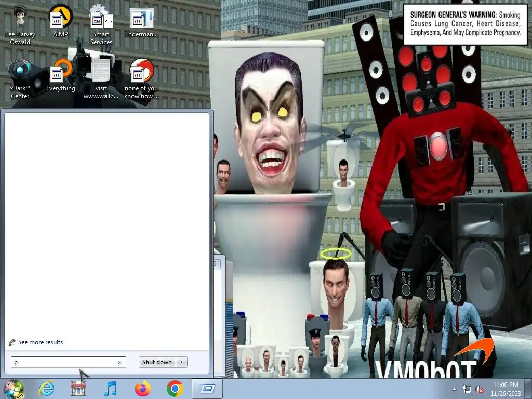The height and width of the screenshot is (399, 532).
Task: Open the store-like taskbar icon next to Internet Explorer
Action: tap(78, 389)
